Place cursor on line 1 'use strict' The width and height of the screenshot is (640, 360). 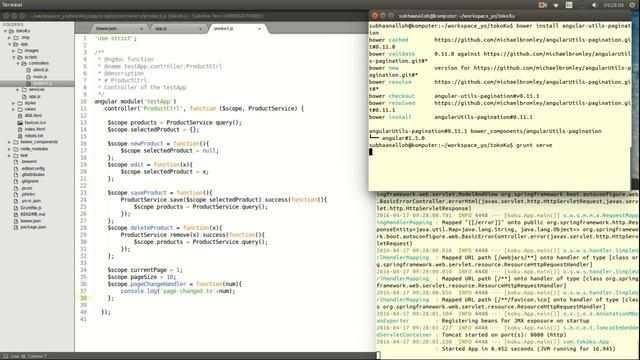pyautogui.click(x=116, y=38)
